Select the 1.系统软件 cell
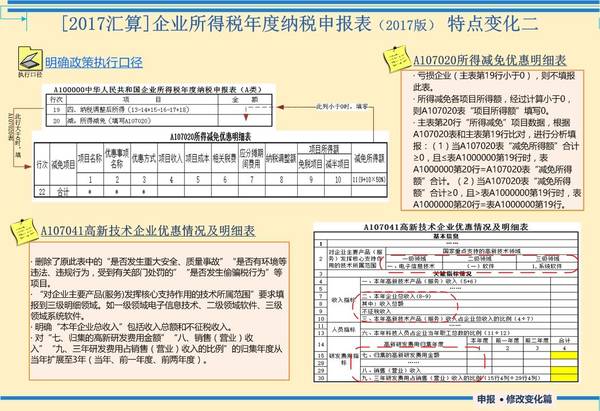This screenshot has width=600, height=411. click(x=547, y=266)
